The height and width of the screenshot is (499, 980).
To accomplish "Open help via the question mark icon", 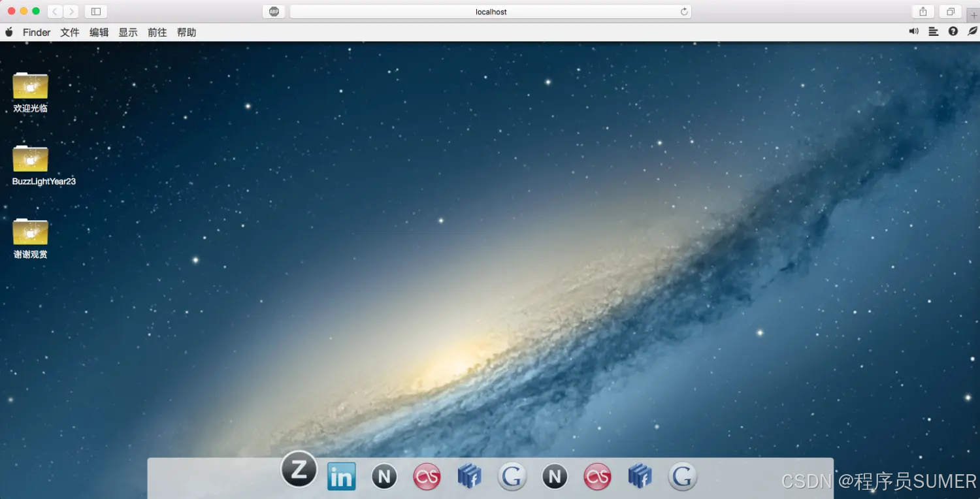I will (x=953, y=31).
